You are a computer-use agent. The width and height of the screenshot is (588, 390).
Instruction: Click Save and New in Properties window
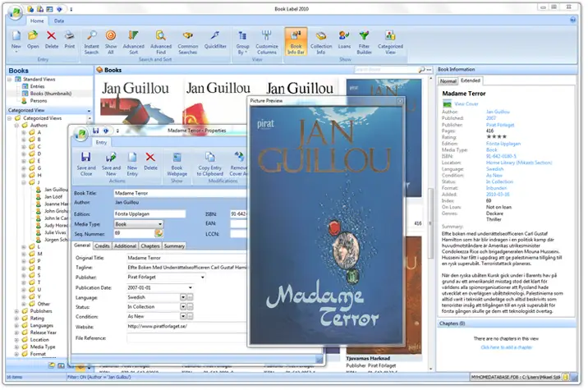coord(111,164)
